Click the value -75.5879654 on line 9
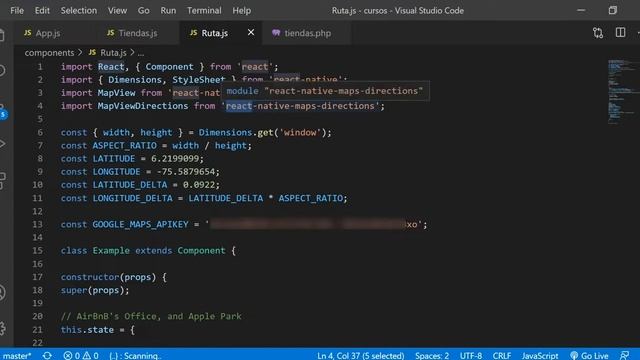640x360 pixels. tap(186, 172)
